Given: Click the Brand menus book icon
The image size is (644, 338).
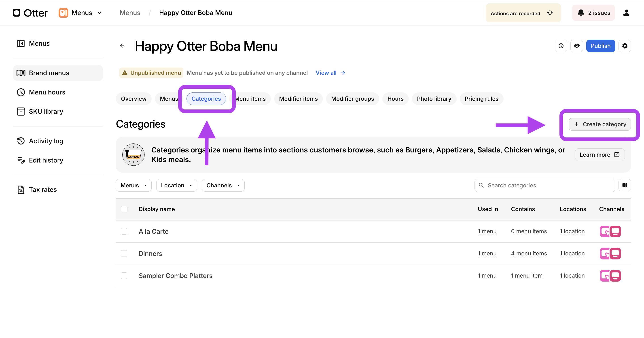Looking at the screenshot, I should click(x=21, y=73).
